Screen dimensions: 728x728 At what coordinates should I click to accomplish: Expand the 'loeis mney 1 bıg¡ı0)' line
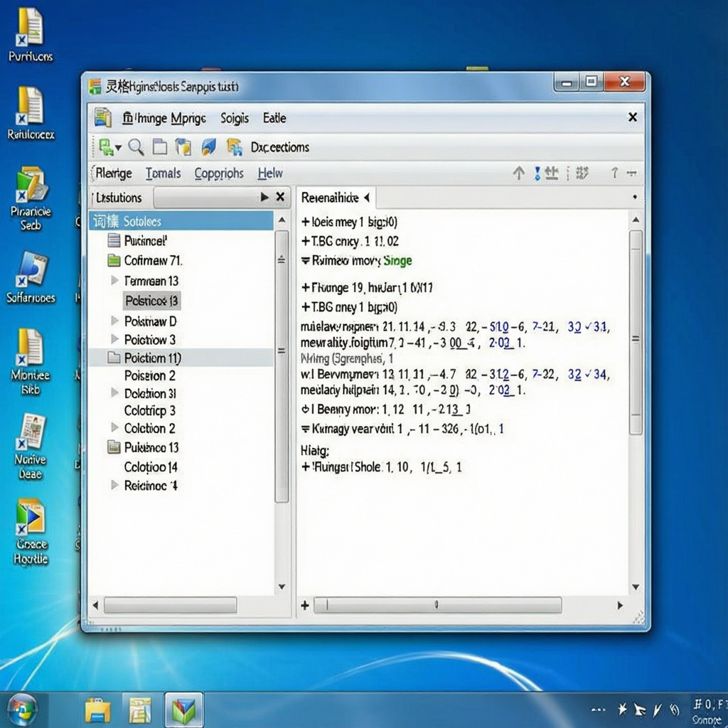pyautogui.click(x=305, y=222)
